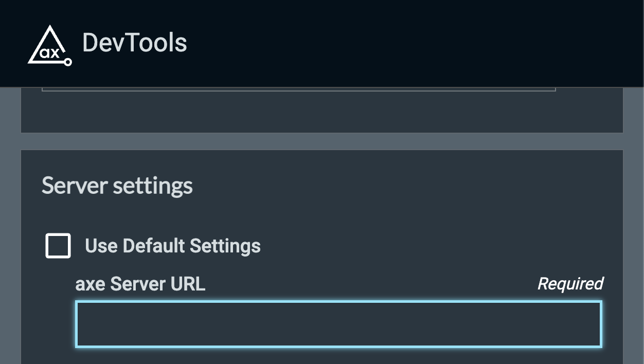
Task: Click the word 'Default' in checkbox label
Action: (154, 246)
